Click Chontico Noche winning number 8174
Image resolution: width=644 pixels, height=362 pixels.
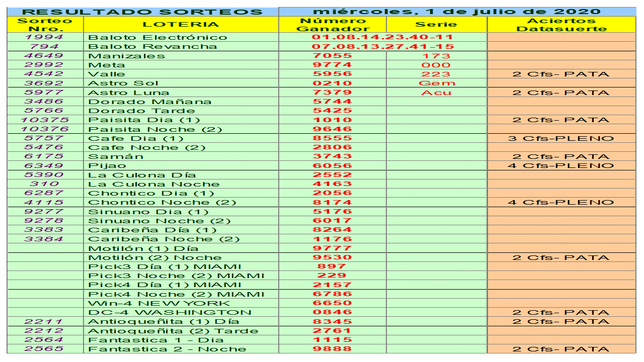(x=333, y=203)
